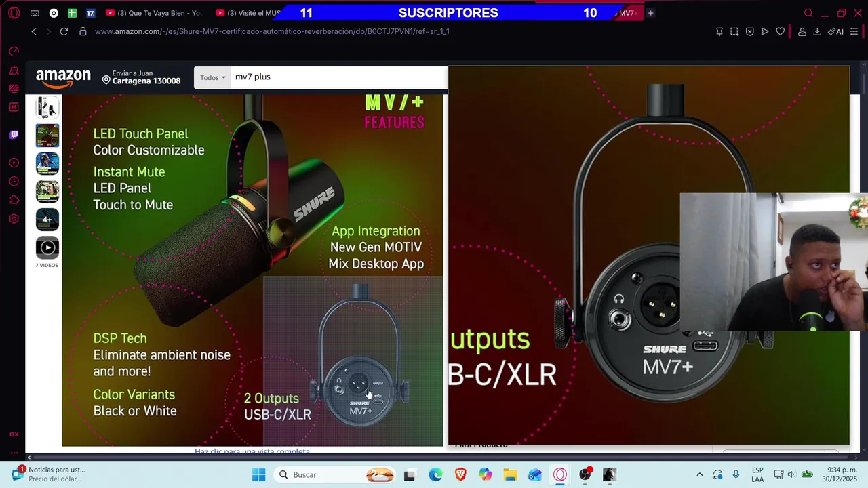
Task: Open Outlook from the taskbar
Action: point(535,474)
